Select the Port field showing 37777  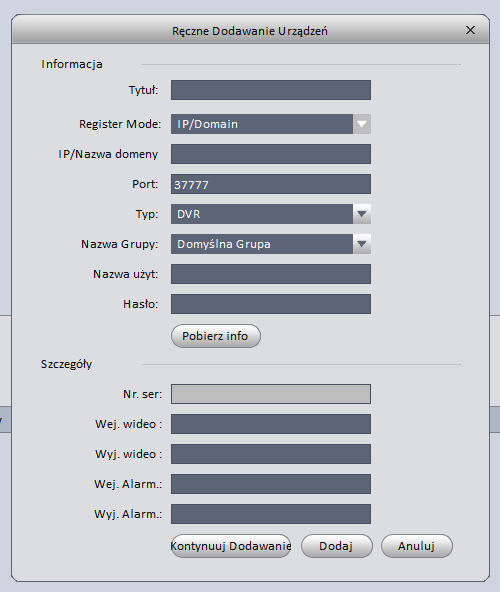(271, 184)
